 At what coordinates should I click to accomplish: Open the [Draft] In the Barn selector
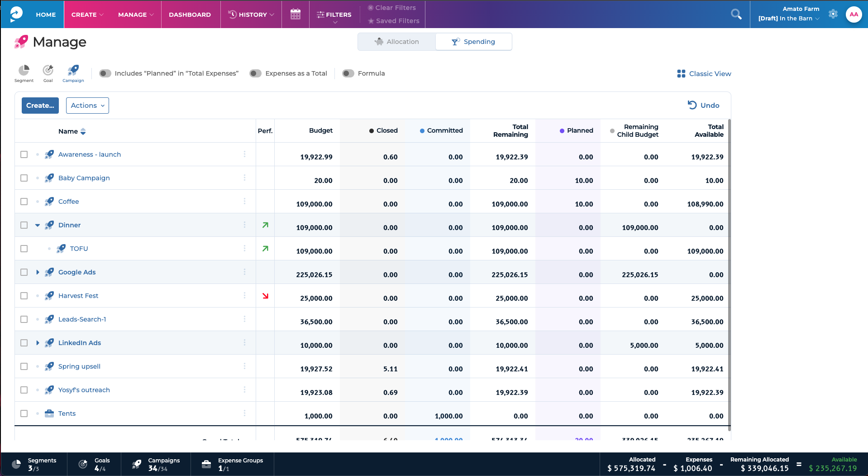point(789,19)
